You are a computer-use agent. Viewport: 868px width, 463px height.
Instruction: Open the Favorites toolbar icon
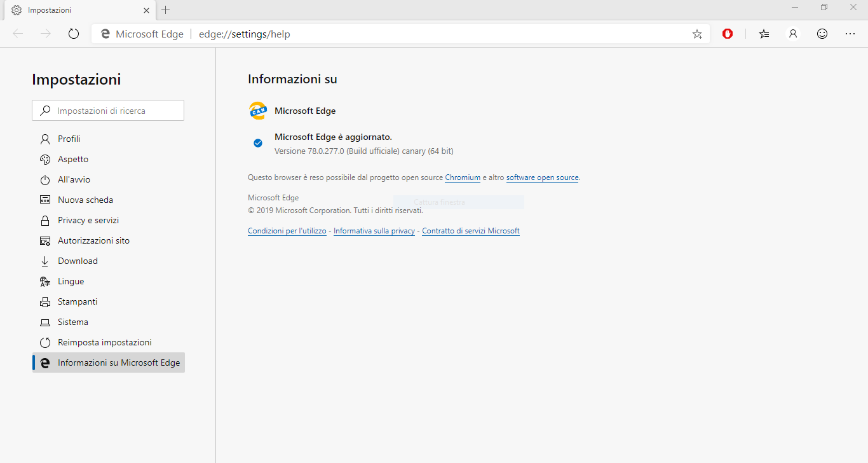tap(764, 34)
